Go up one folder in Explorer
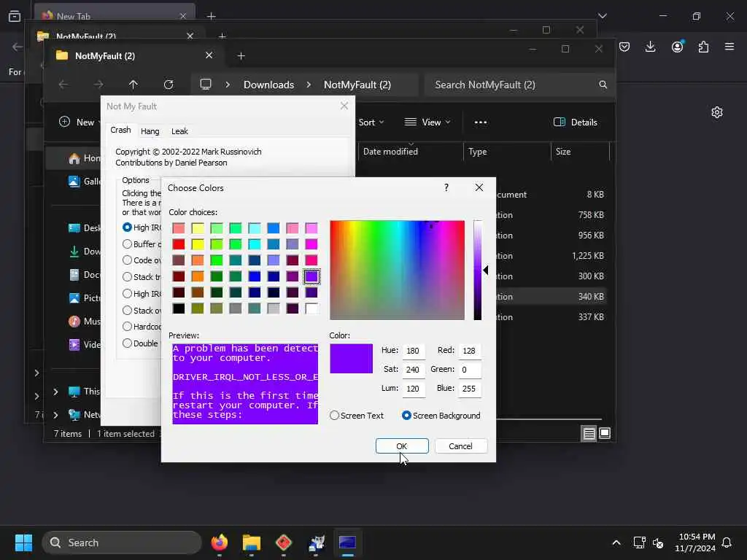This screenshot has height=560, width=747. tap(133, 85)
